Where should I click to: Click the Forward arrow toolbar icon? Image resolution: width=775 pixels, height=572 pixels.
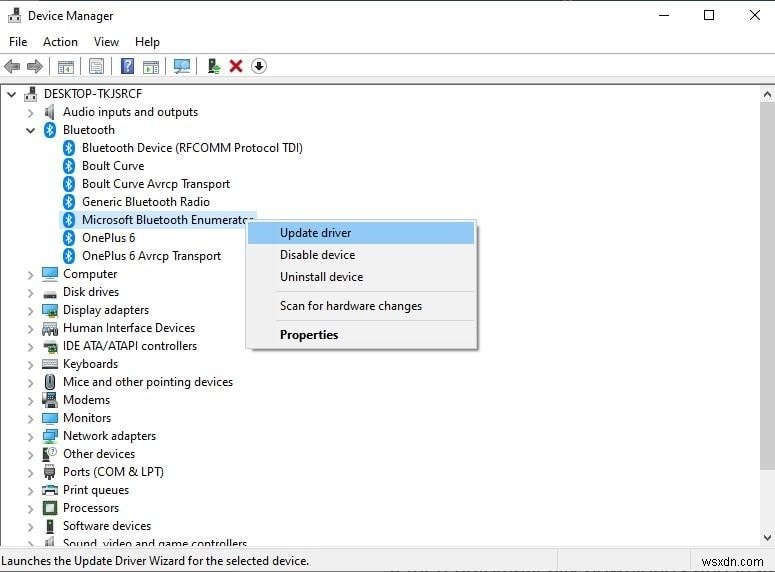[x=35, y=66]
